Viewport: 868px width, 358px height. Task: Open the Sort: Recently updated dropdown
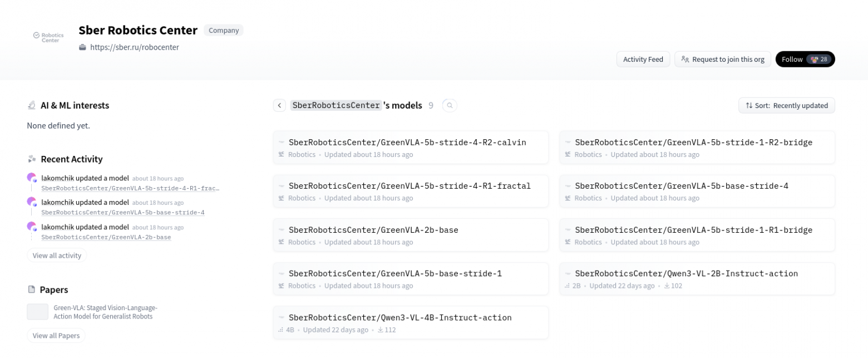[786, 105]
